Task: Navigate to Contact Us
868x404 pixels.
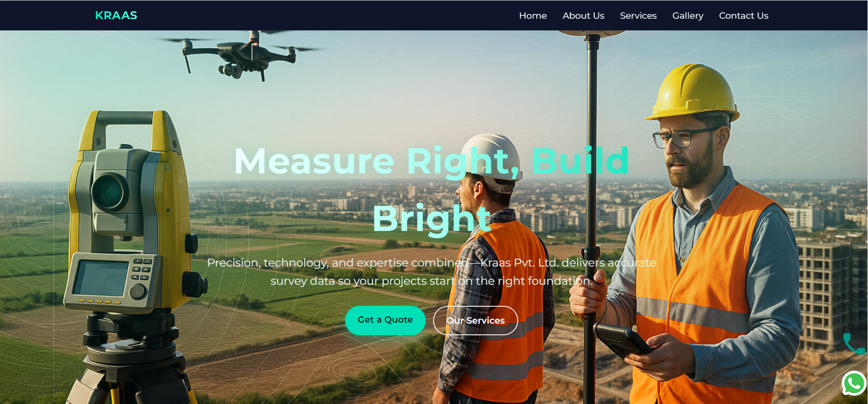Action: point(743,15)
